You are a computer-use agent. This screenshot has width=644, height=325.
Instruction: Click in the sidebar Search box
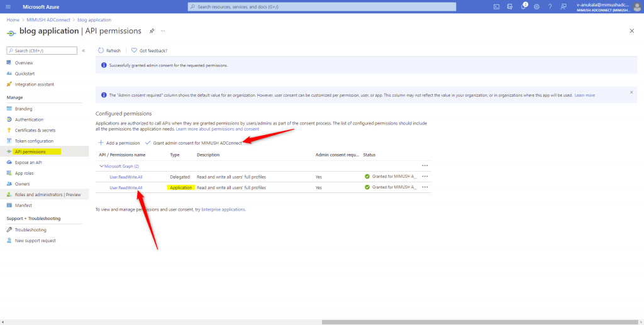coord(42,50)
